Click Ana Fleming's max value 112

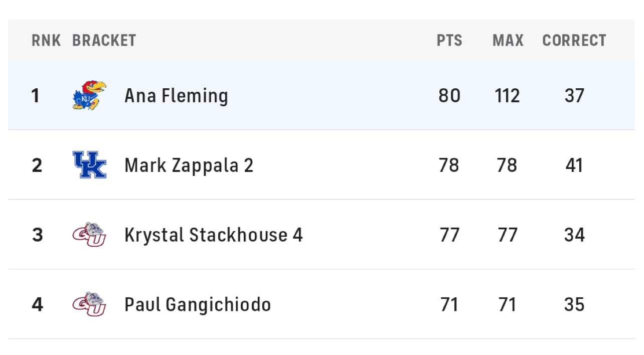point(507,95)
